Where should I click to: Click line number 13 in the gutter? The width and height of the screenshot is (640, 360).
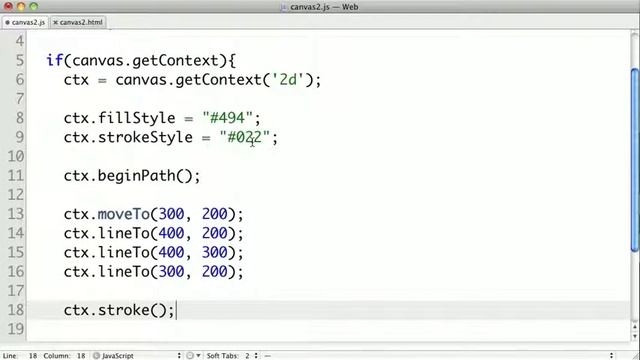[x=16, y=214]
